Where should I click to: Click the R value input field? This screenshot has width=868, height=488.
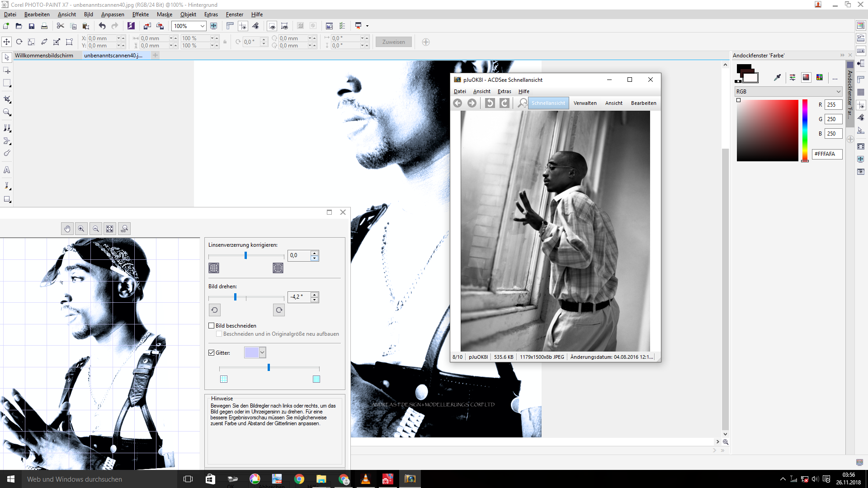(834, 104)
